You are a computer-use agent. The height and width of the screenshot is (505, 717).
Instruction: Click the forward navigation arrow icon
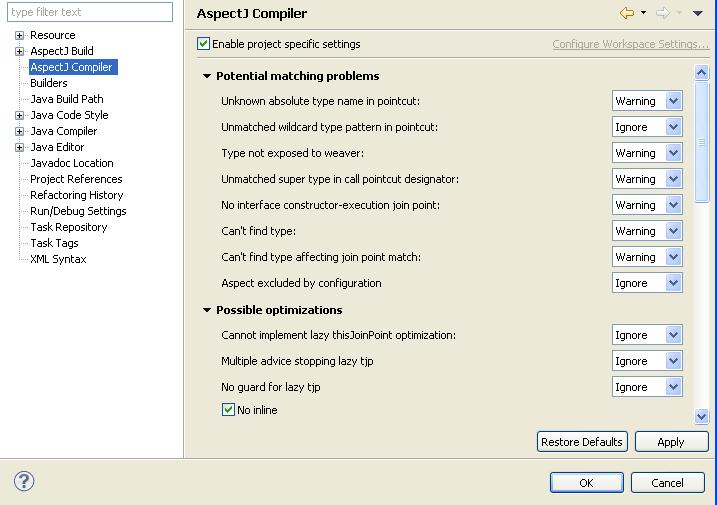(662, 13)
